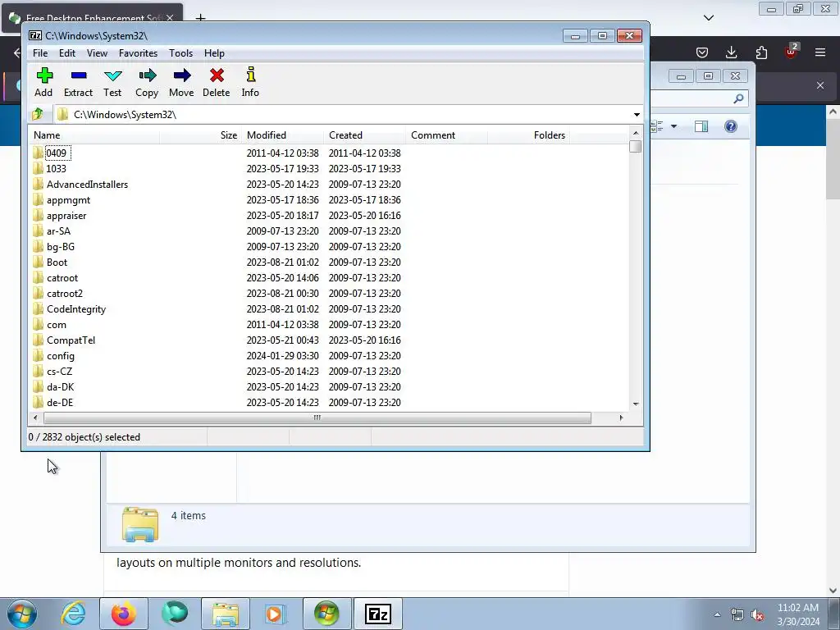Viewport: 840px width, 630px height.
Task: Open a new Firefox tab
Action: point(200,18)
